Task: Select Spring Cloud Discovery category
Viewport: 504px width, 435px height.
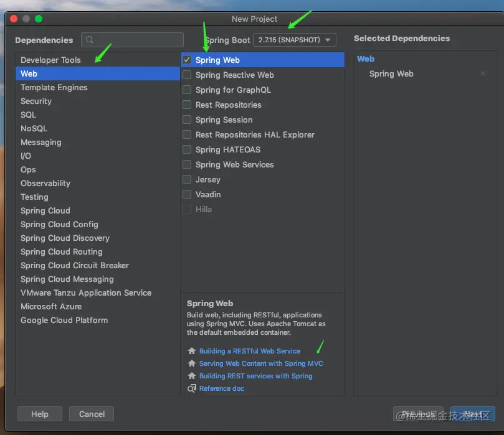Action: coord(98,238)
